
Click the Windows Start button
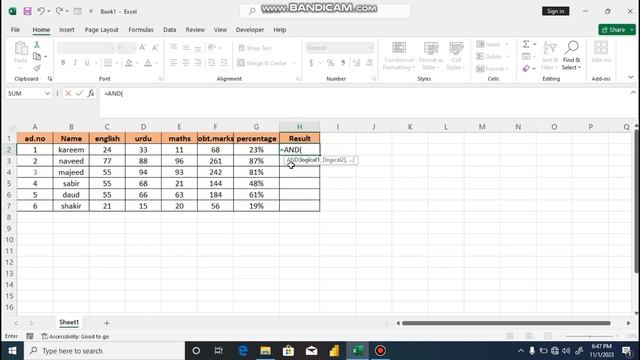point(12,351)
